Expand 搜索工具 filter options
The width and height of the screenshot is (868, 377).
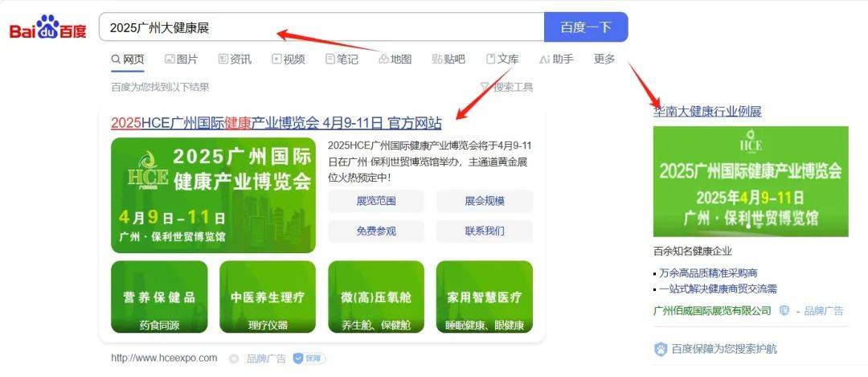tap(506, 87)
